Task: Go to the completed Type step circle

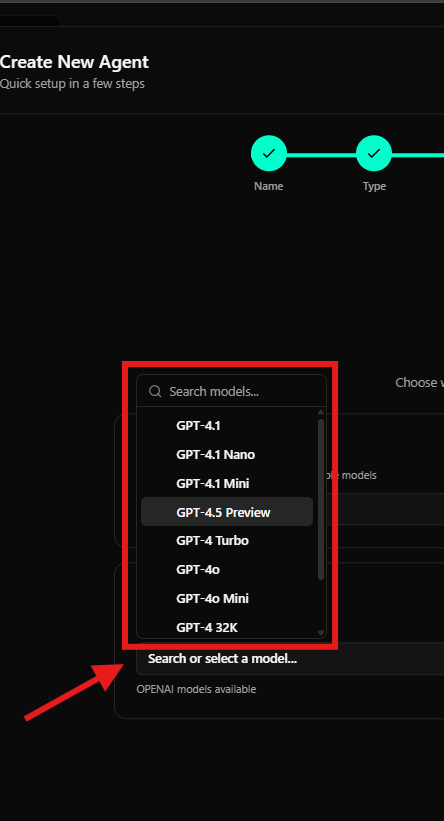Action: point(374,153)
